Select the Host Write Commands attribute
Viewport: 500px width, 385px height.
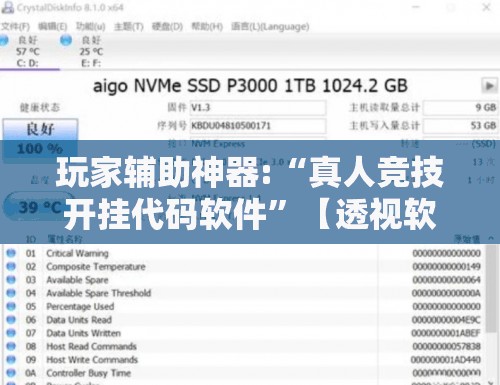92,360
